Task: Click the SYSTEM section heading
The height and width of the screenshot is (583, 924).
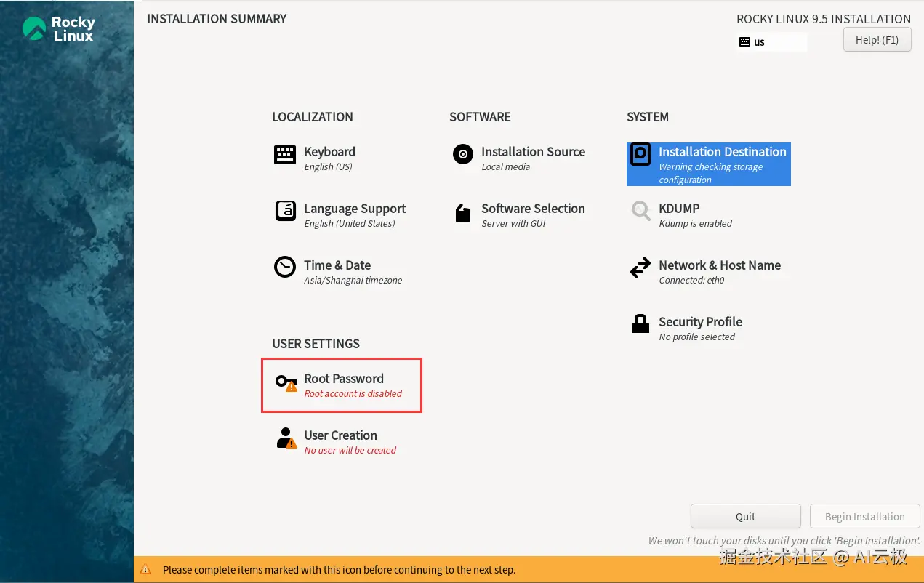Action: click(647, 117)
